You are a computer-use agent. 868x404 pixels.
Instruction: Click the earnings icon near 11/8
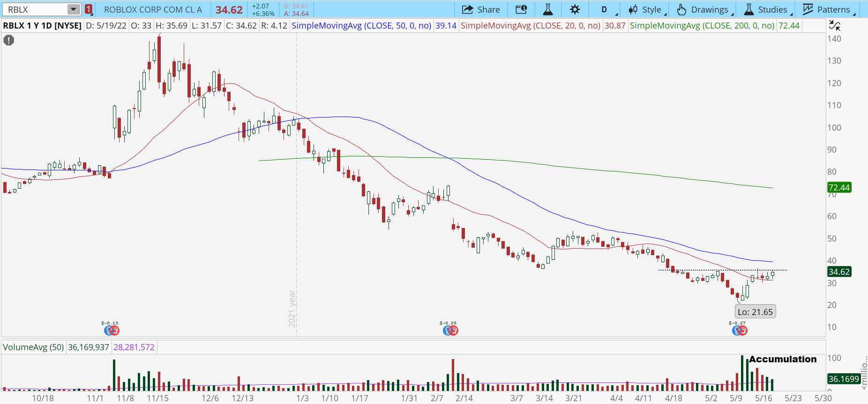(x=112, y=331)
